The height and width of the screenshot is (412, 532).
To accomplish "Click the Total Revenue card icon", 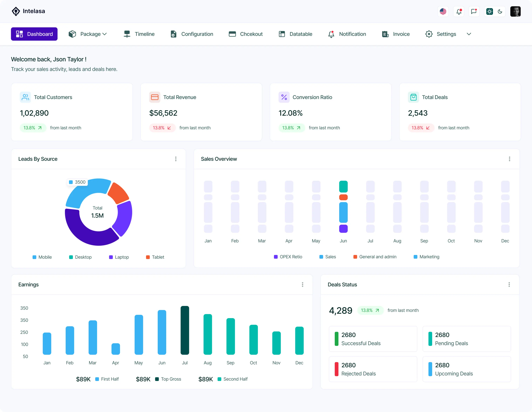I will [x=155, y=97].
